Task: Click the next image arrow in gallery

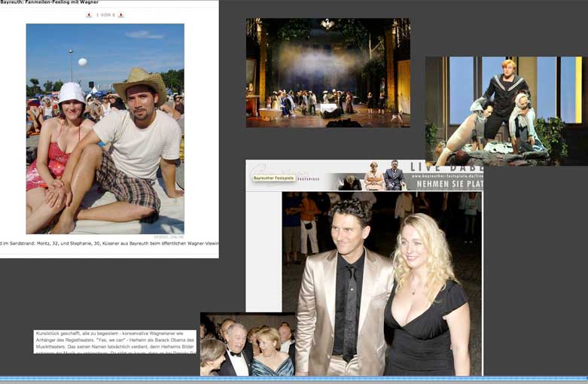Action: coord(120,15)
